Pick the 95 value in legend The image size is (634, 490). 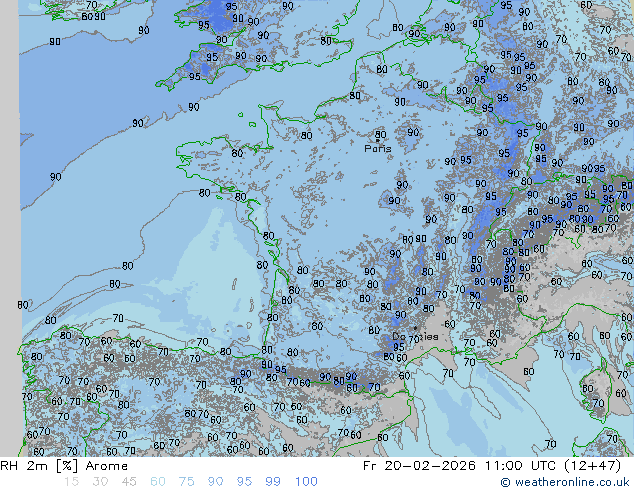pyautogui.click(x=244, y=482)
